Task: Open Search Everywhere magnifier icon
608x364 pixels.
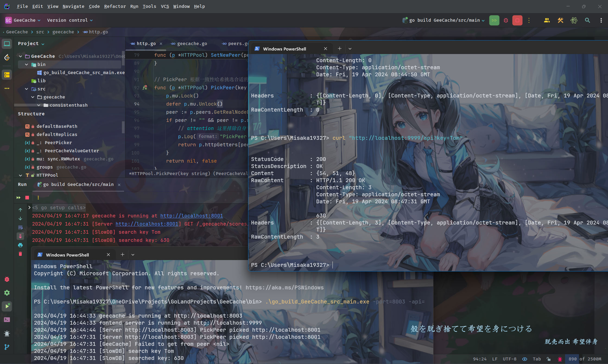Action: coord(587,20)
